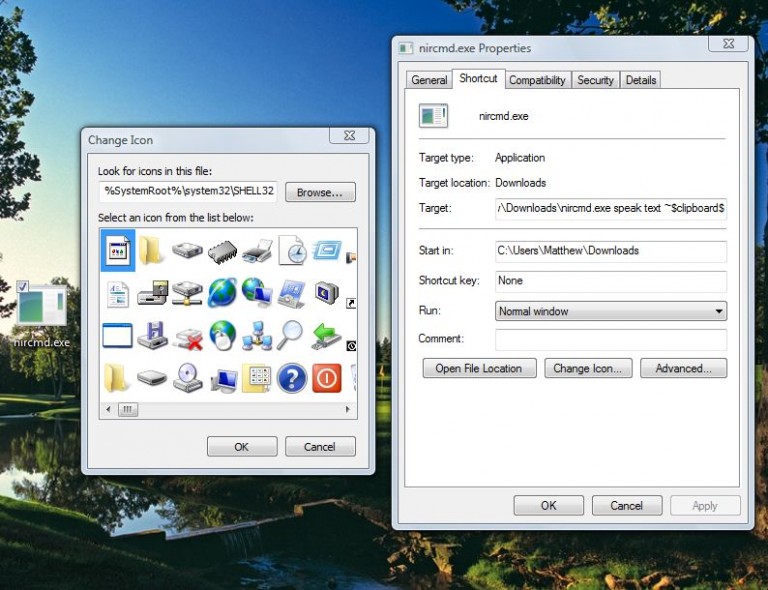The width and height of the screenshot is (768, 590).
Task: Select the Internet Explorer globe icon
Action: click(222, 293)
